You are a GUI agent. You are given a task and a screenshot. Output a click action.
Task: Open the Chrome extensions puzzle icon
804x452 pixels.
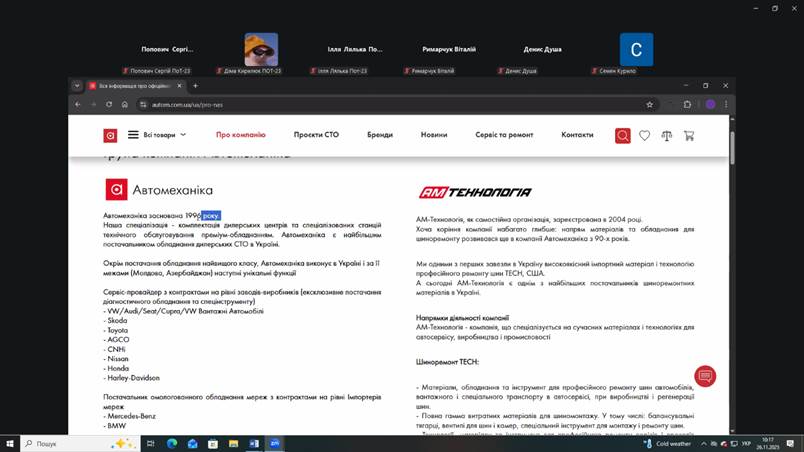687,104
